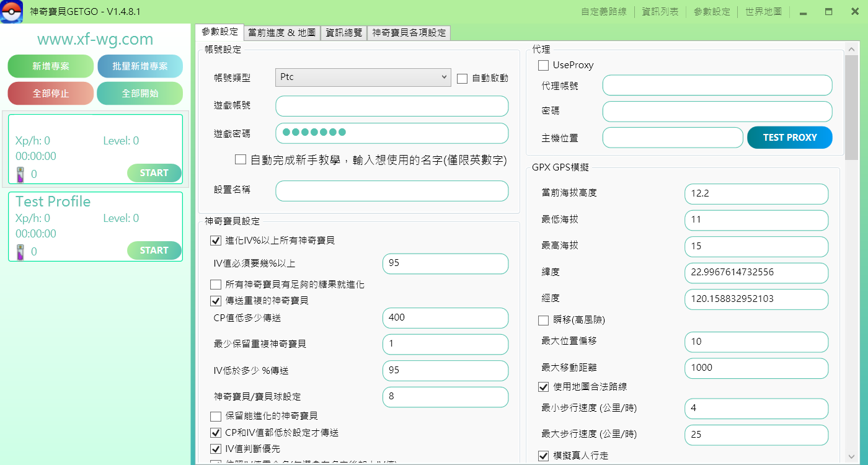Click the 經度 longitude field

coord(756,299)
